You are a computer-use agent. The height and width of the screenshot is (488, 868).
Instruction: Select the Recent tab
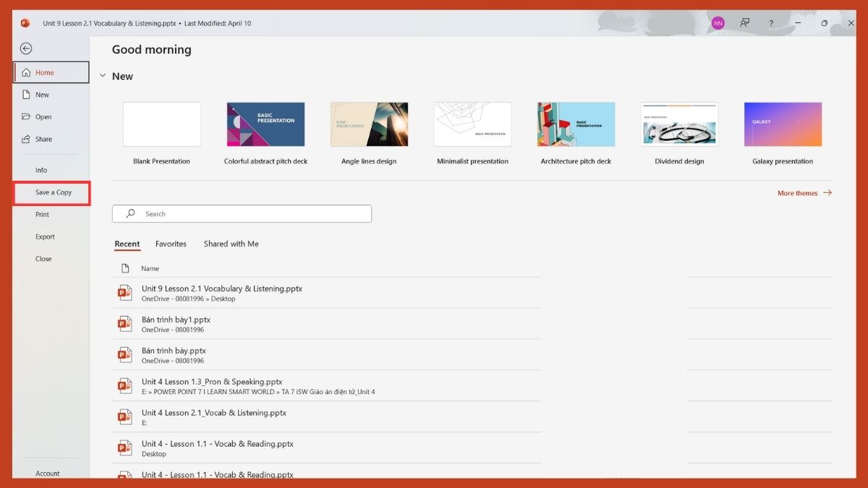click(x=127, y=244)
